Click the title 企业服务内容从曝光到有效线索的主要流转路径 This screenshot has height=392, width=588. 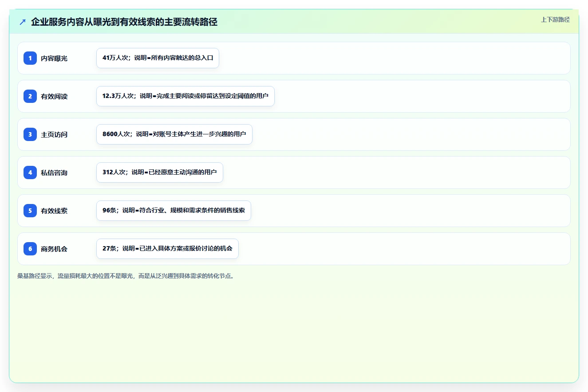pos(124,22)
